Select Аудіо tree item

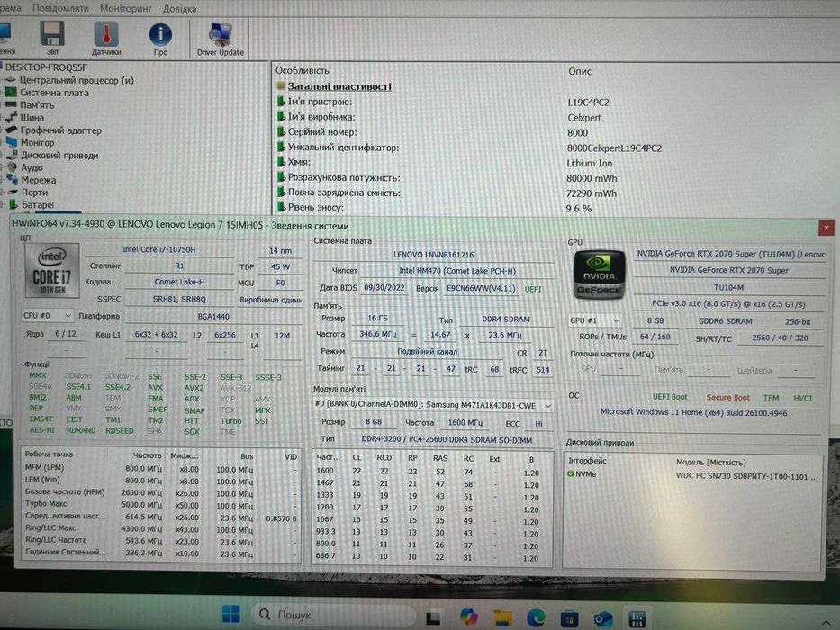click(x=32, y=167)
